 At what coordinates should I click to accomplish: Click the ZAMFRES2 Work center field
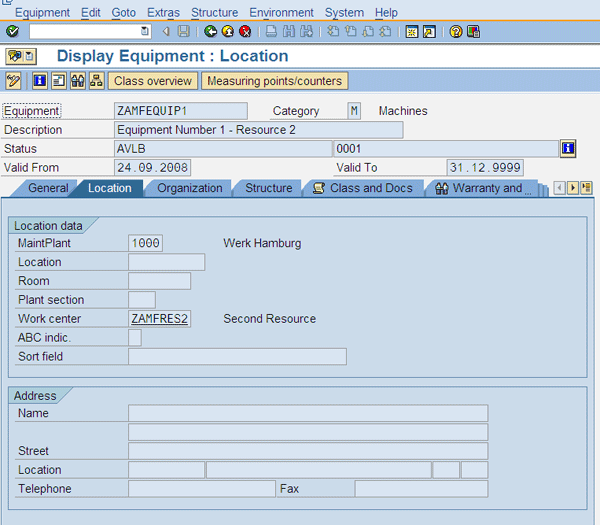point(159,319)
